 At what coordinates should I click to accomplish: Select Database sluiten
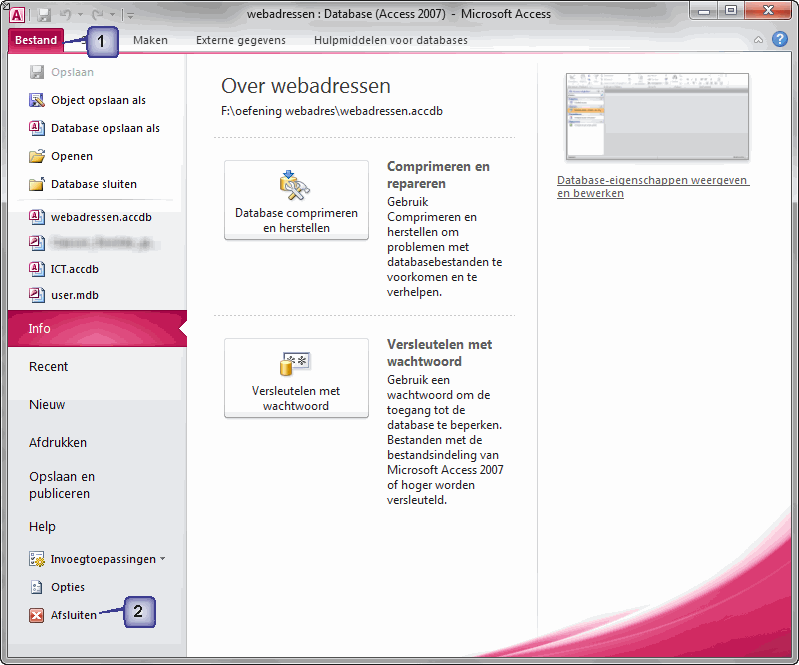point(95,184)
